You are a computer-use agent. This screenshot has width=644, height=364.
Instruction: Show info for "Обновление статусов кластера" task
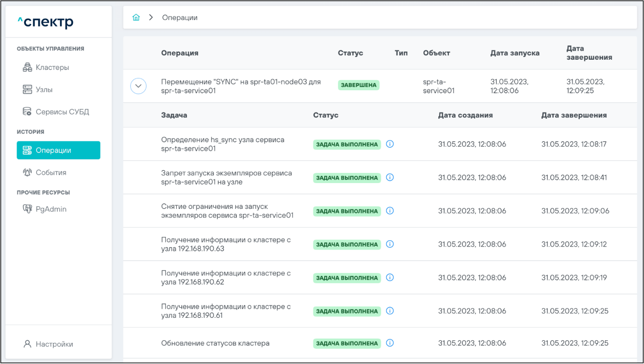pos(390,343)
